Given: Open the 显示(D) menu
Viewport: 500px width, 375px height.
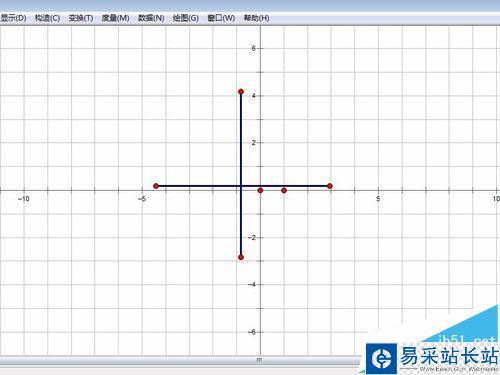Looking at the screenshot, I should (x=13, y=18).
